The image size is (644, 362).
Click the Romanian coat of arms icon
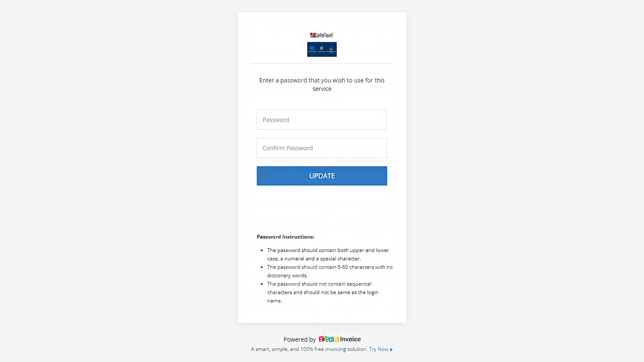[322, 48]
